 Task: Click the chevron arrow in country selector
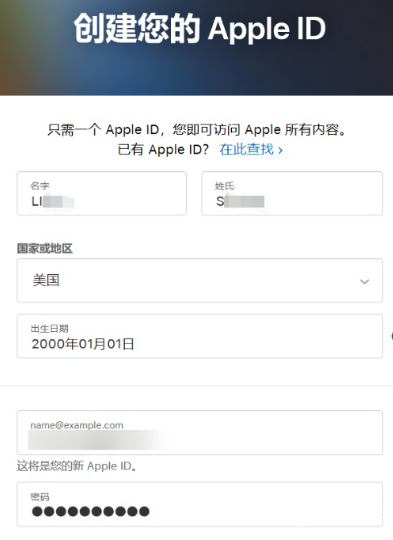(x=364, y=282)
